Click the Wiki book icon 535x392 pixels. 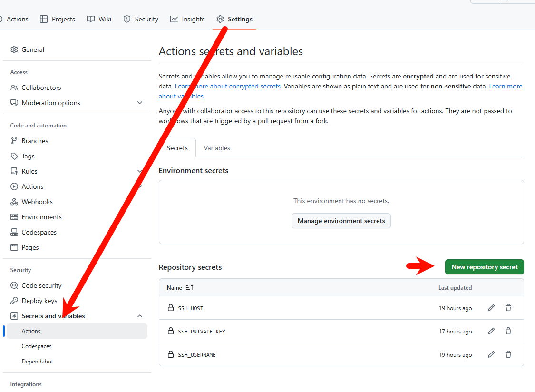coord(91,19)
